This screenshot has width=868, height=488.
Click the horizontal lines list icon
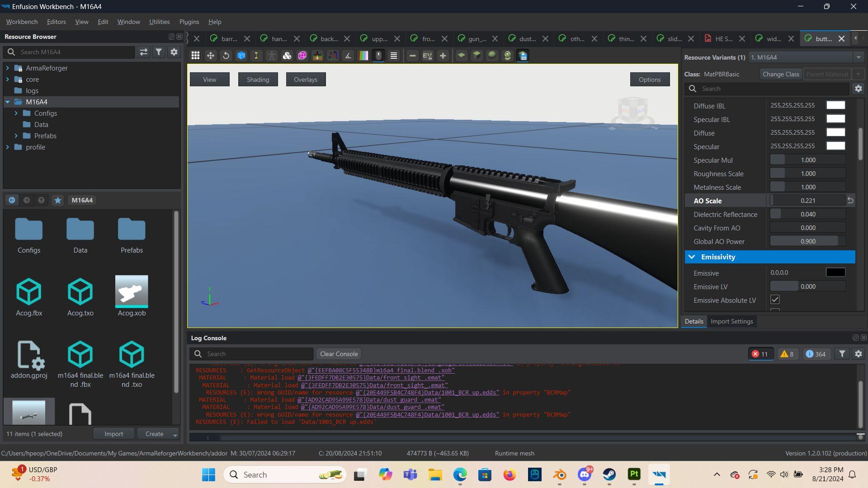(394, 56)
